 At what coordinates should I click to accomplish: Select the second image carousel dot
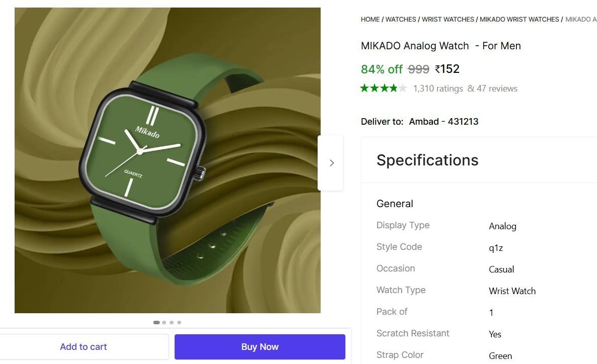coord(164,322)
